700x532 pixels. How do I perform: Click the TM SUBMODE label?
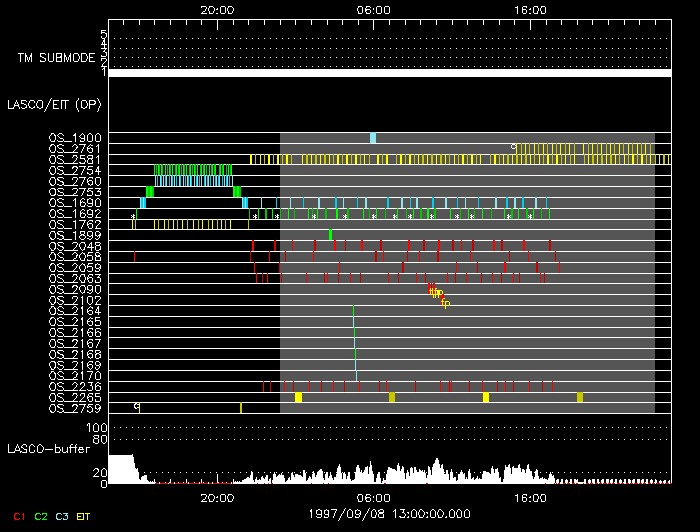(56, 57)
